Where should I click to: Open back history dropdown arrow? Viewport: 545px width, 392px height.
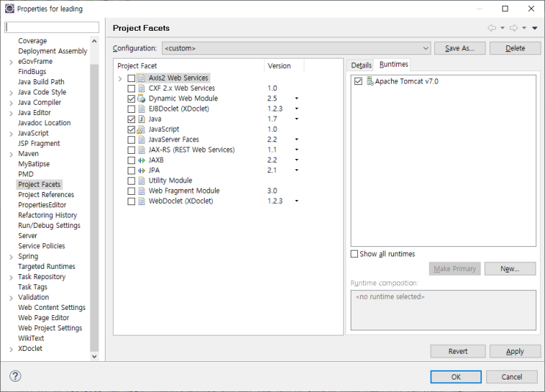pyautogui.click(x=502, y=28)
